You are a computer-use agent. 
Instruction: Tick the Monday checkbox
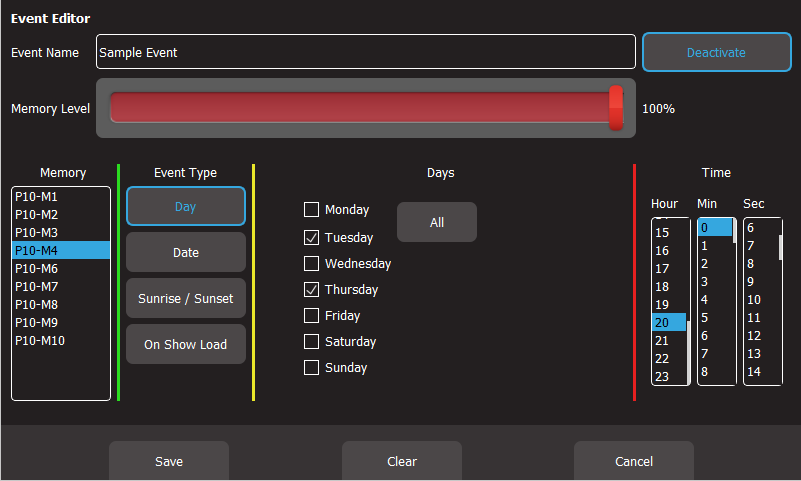pyautogui.click(x=312, y=210)
